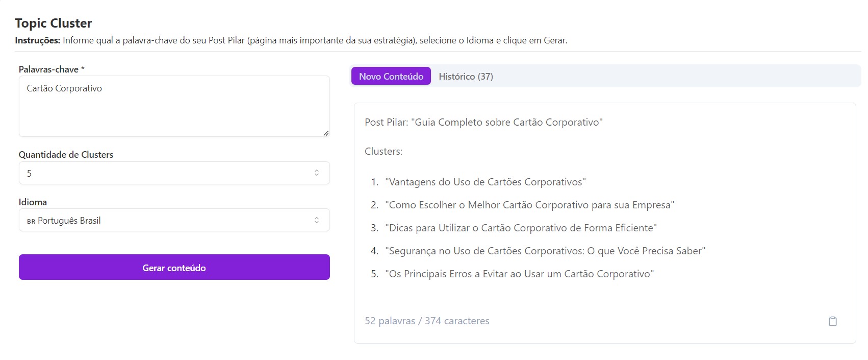
Task: Switch to the Histórico (37) tab
Action: click(x=466, y=76)
